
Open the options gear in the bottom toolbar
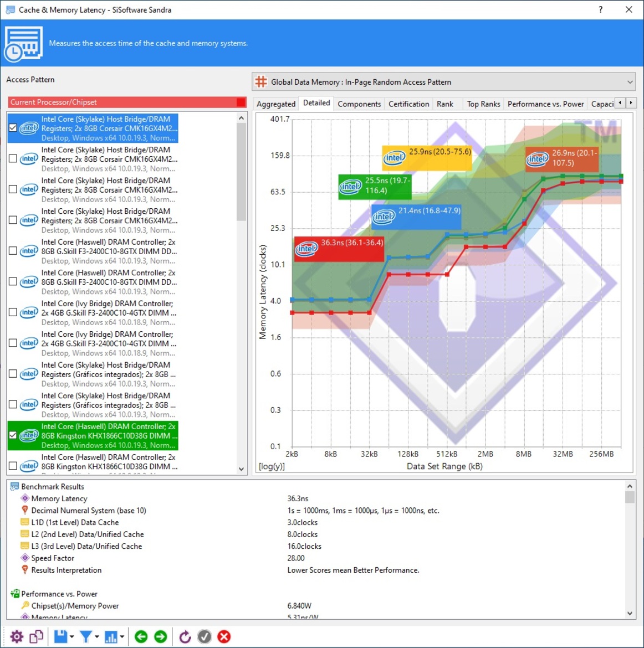pos(17,636)
